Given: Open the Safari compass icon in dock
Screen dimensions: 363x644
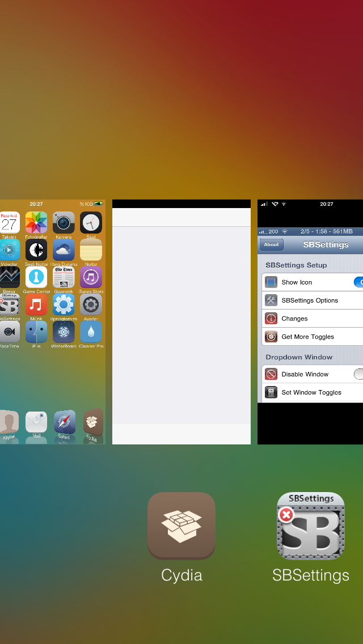Looking at the screenshot, I should click(x=65, y=422).
